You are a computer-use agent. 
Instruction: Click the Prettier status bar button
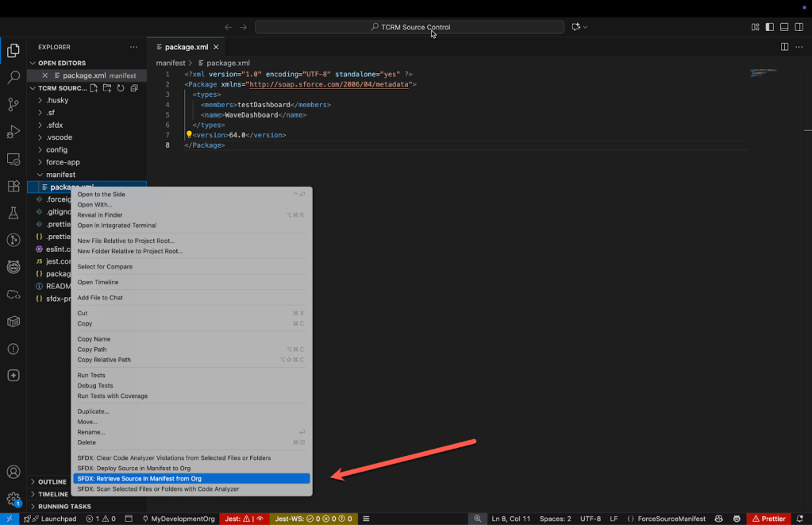768,519
